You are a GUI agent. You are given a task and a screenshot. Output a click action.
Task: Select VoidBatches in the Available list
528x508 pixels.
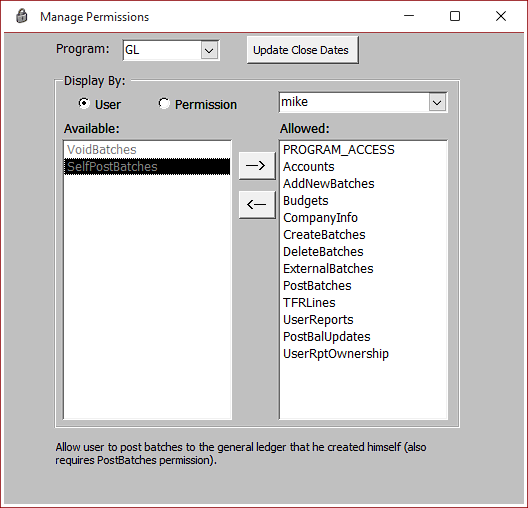tap(147, 149)
